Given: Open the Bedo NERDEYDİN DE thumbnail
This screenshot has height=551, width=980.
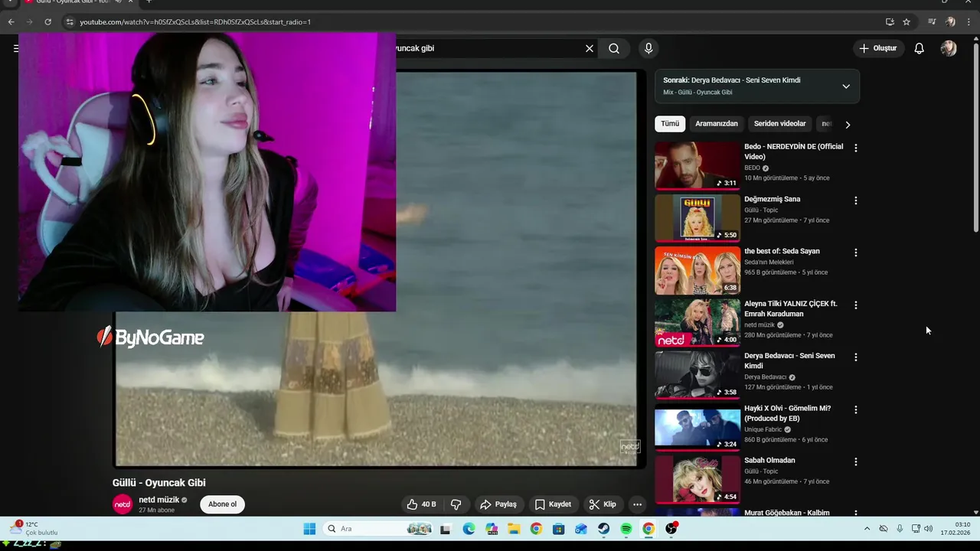Looking at the screenshot, I should [697, 165].
